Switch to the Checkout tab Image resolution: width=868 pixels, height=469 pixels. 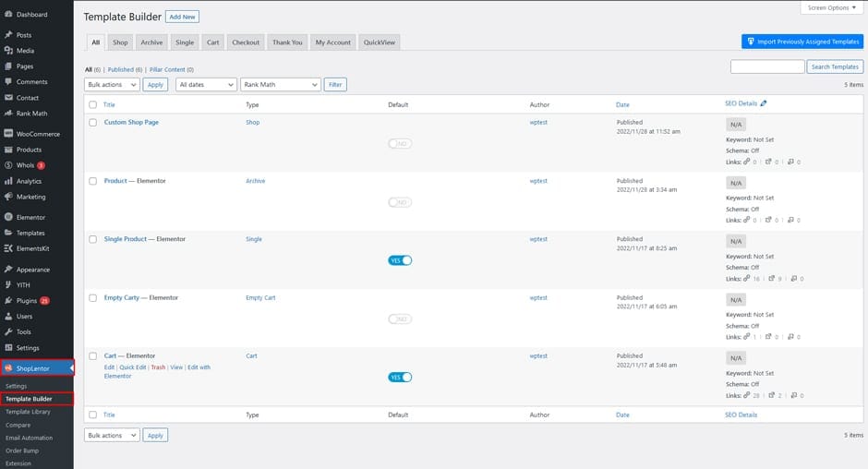[246, 42]
